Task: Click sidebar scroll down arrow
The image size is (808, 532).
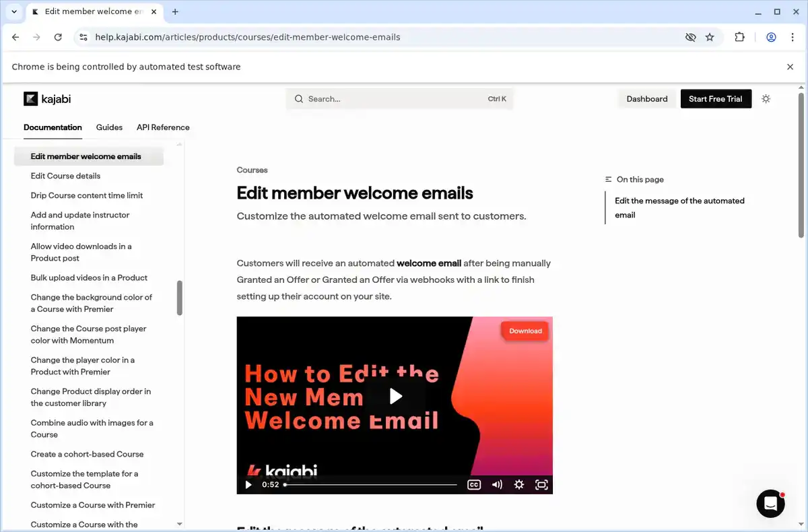Action: pos(180,524)
